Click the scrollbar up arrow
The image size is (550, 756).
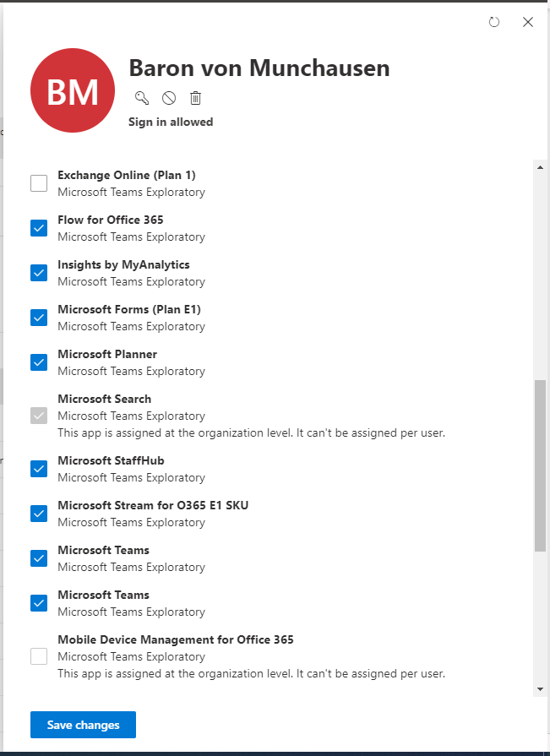tap(540, 167)
